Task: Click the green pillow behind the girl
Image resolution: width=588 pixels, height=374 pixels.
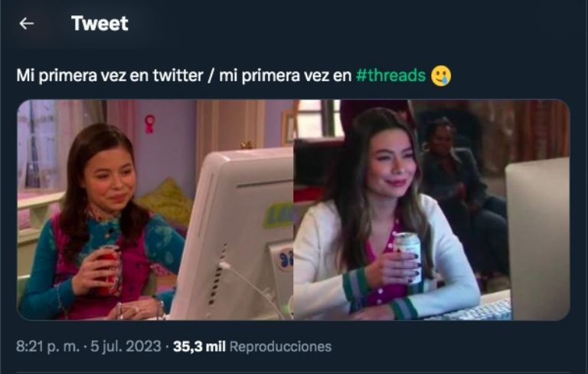Action: 168,202
